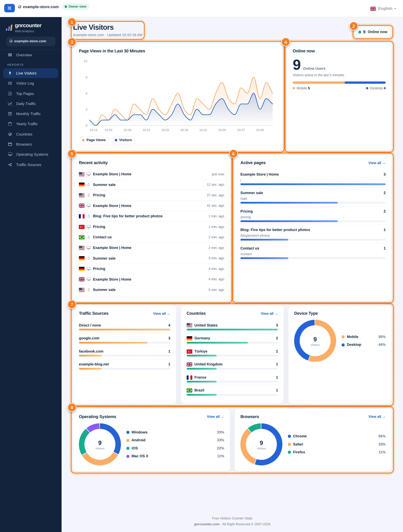Click the Browsers donut chart

(x=261, y=444)
